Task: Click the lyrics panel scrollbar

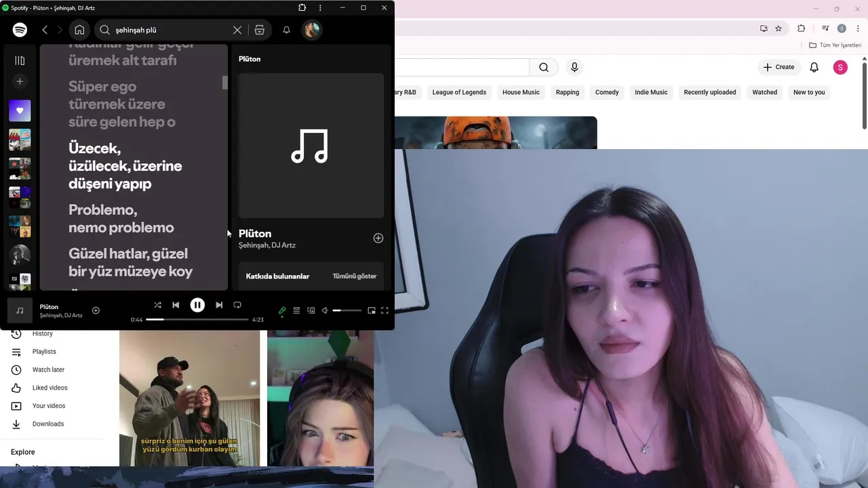Action: (x=224, y=83)
